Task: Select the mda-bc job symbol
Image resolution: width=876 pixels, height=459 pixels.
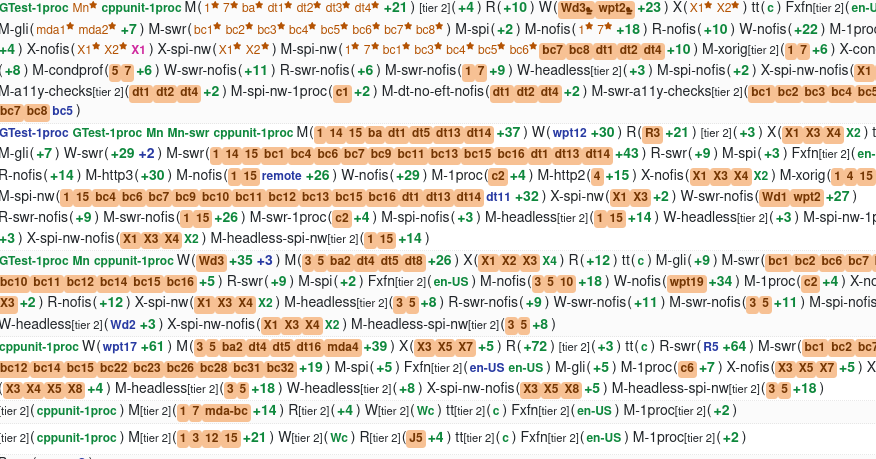Action: 226,411
